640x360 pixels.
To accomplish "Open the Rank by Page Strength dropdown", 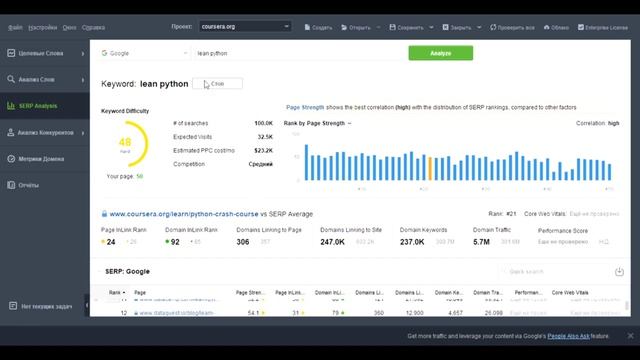I will click(x=317, y=123).
